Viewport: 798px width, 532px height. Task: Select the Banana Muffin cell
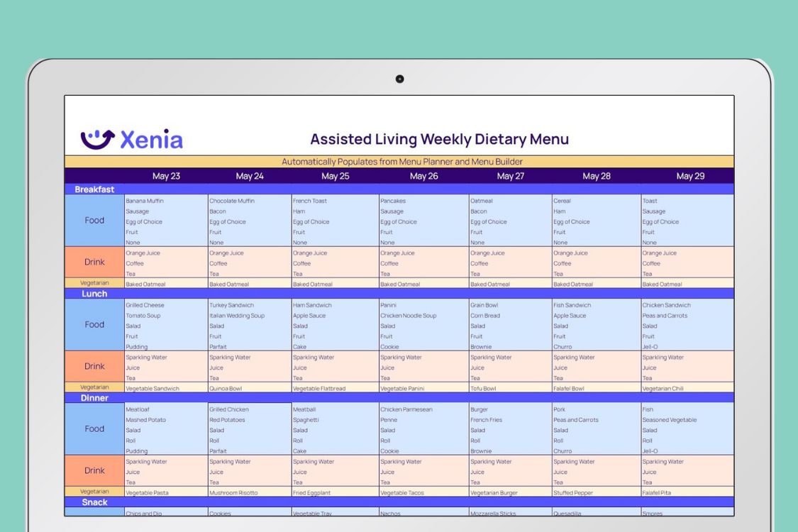tap(144, 201)
